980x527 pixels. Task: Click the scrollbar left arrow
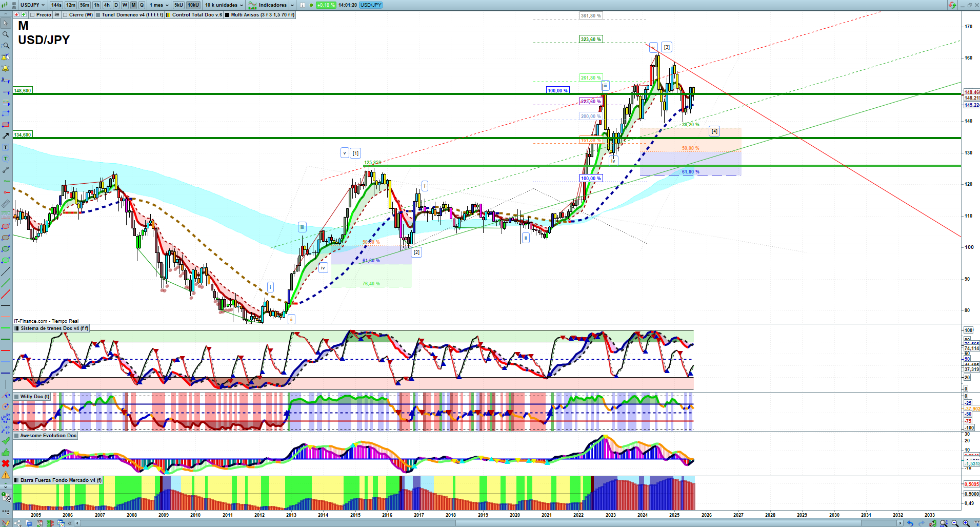pos(77,523)
